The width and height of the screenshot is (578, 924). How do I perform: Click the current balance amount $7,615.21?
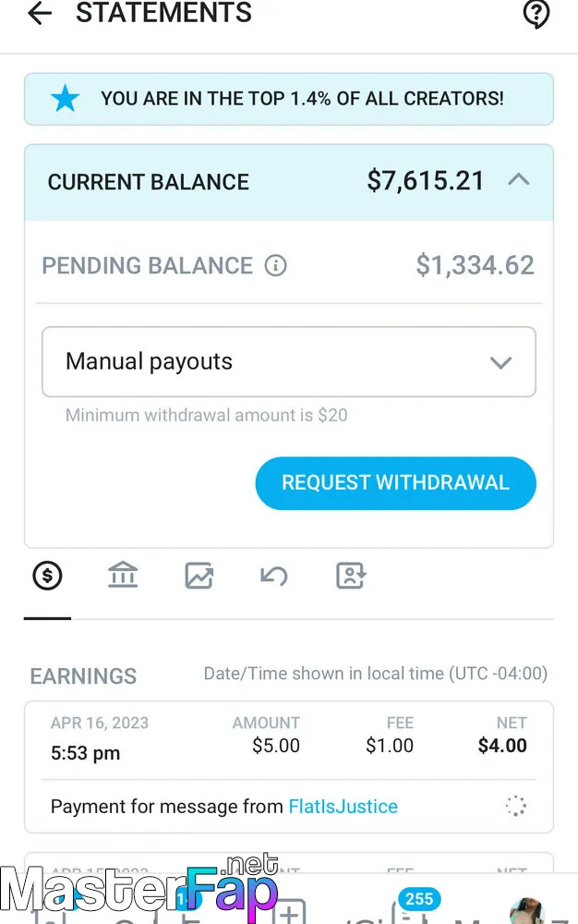pyautogui.click(x=426, y=181)
